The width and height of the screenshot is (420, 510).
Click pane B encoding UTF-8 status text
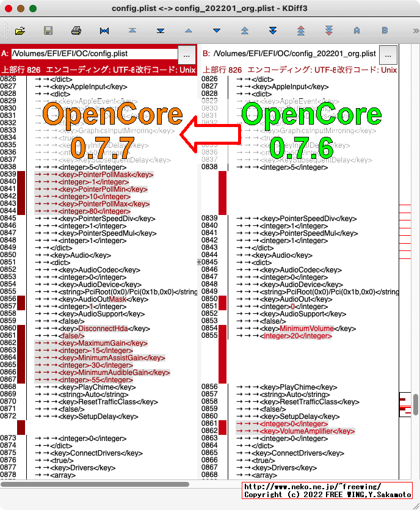pyautogui.click(x=292, y=70)
